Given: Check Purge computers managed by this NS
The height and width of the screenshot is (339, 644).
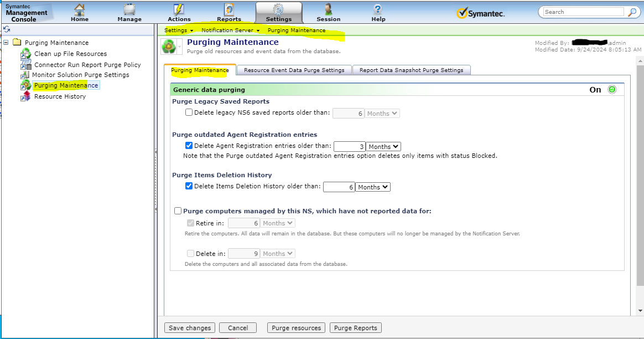Looking at the screenshot, I should (x=178, y=211).
